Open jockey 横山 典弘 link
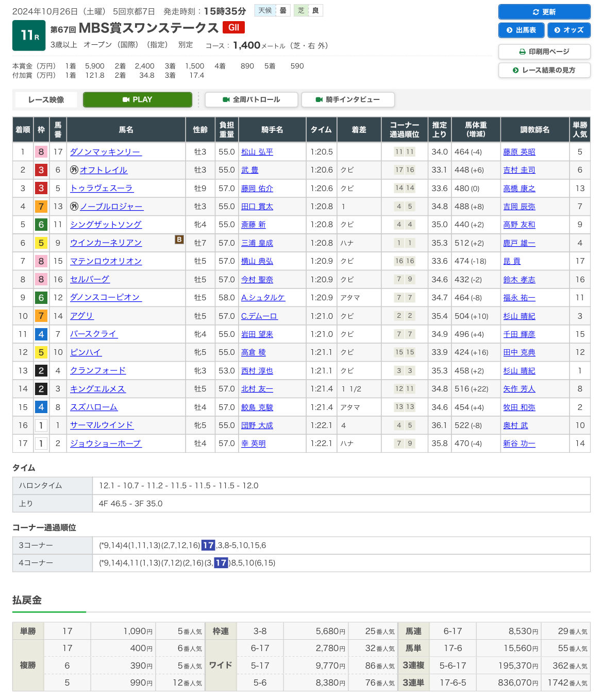This screenshot has height=700, width=603. 257,261
